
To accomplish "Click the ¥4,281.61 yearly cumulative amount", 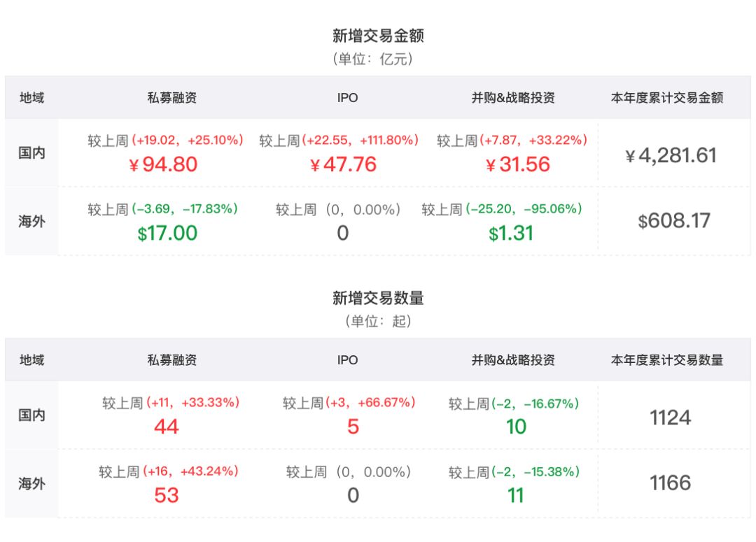I will pos(671,155).
